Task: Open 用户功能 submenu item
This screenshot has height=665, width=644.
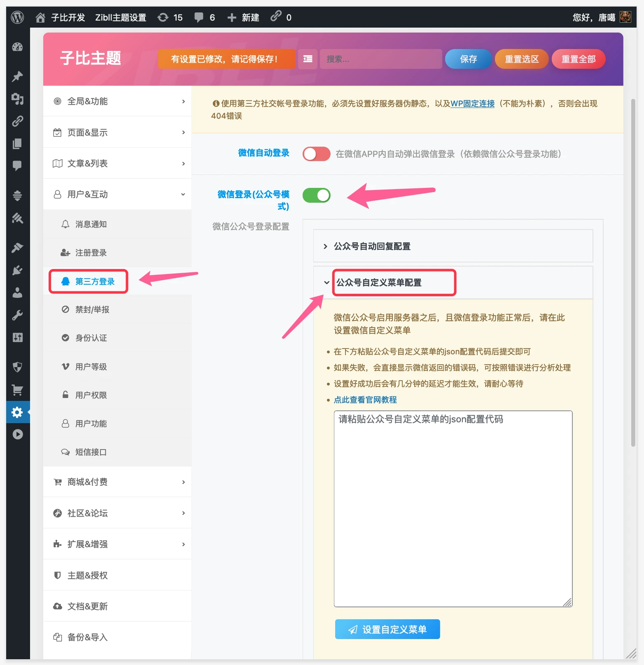Action: click(117, 424)
